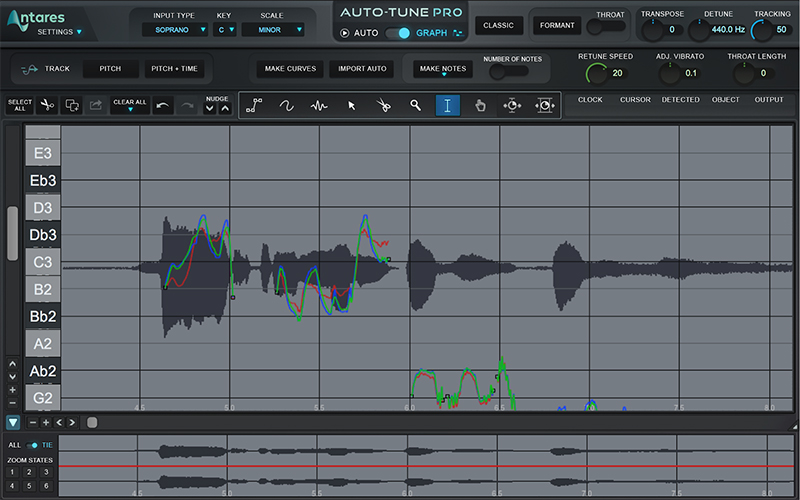The width and height of the screenshot is (800, 500).
Task: Click the Adj. Vibrato knob
Action: [669, 74]
